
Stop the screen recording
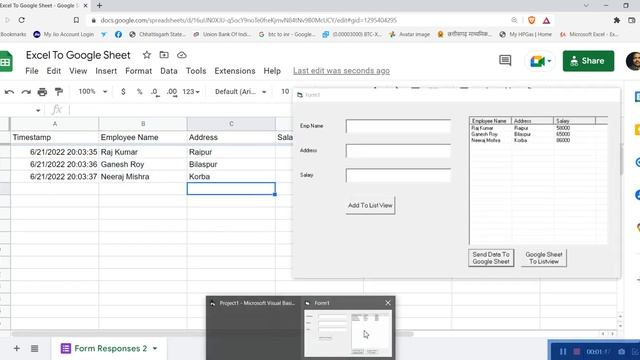point(577,351)
